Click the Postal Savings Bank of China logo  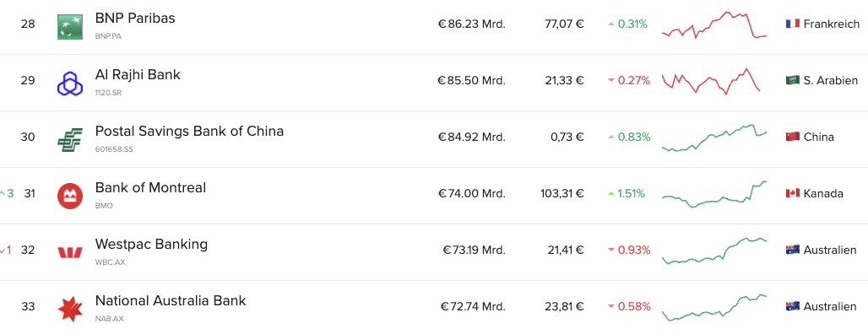coord(70,139)
